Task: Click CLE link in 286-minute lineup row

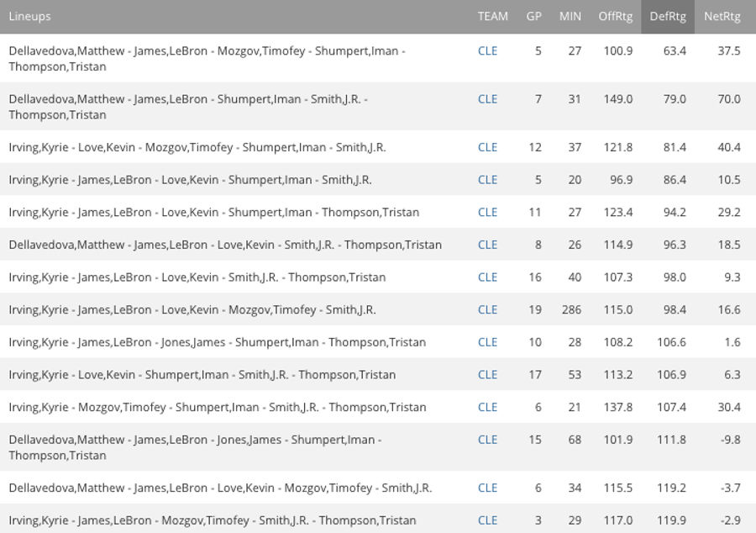Action: (487, 309)
